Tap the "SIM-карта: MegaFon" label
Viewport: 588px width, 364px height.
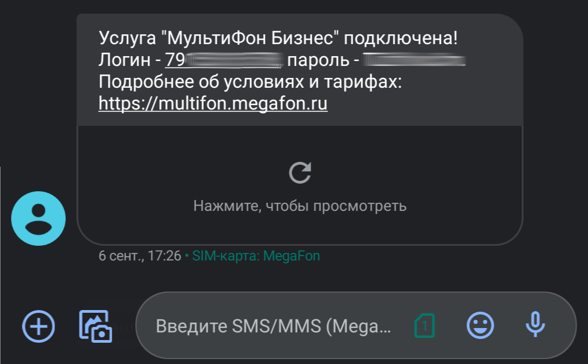(x=256, y=256)
